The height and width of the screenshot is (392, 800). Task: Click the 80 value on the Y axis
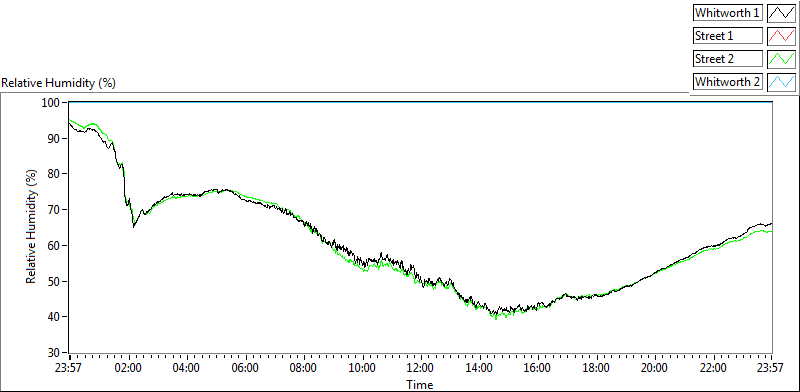click(55, 174)
